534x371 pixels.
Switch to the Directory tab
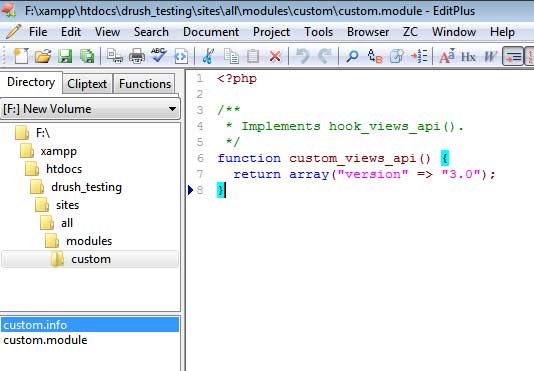[x=31, y=82]
